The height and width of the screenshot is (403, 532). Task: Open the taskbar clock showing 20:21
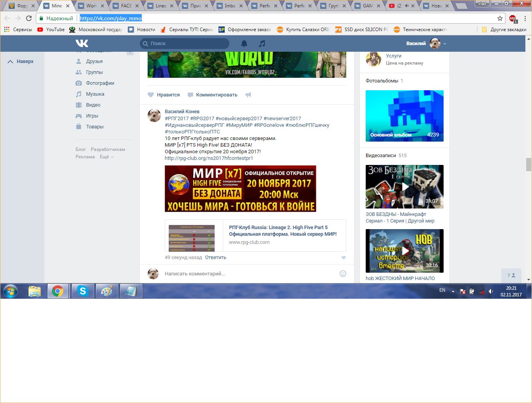[x=511, y=291]
